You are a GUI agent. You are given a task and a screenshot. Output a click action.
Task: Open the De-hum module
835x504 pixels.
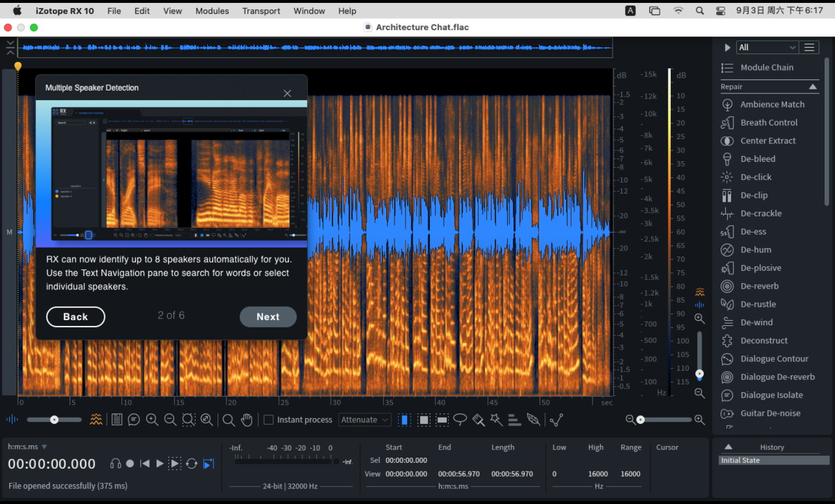[x=769, y=250]
